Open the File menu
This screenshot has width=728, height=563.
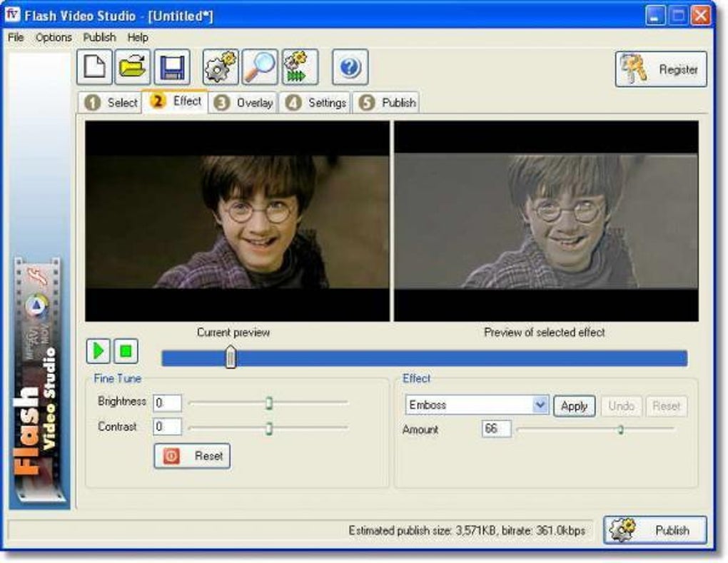(16, 37)
